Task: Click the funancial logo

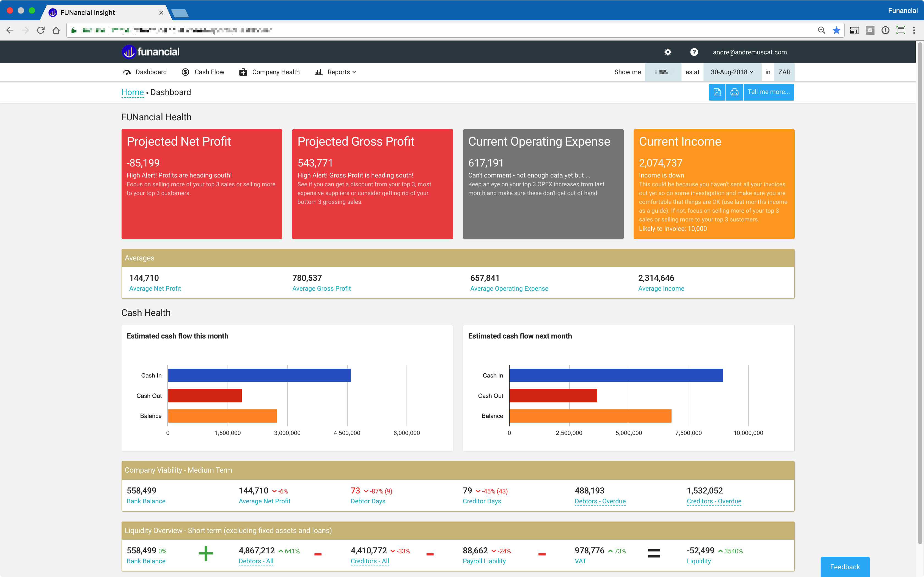Action: (x=151, y=52)
